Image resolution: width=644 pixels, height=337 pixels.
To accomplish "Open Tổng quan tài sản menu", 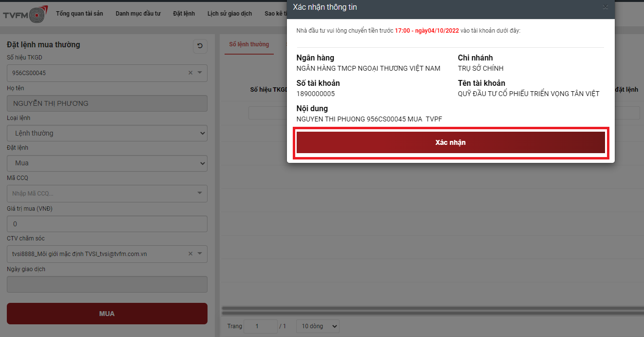I will click(79, 14).
